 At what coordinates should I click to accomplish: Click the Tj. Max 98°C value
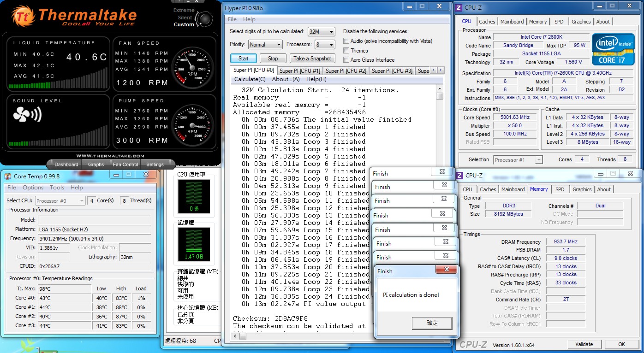64,288
